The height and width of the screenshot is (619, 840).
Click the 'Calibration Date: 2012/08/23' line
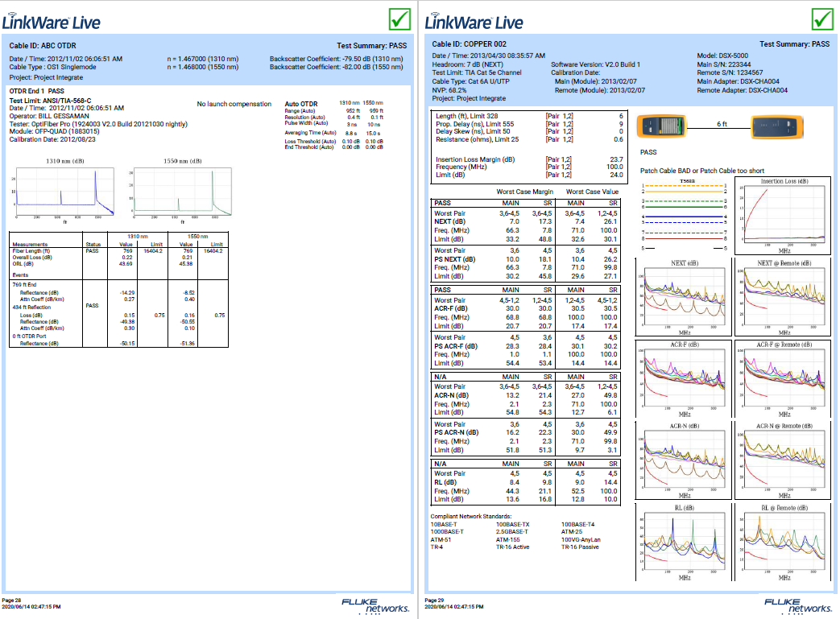coord(52,139)
